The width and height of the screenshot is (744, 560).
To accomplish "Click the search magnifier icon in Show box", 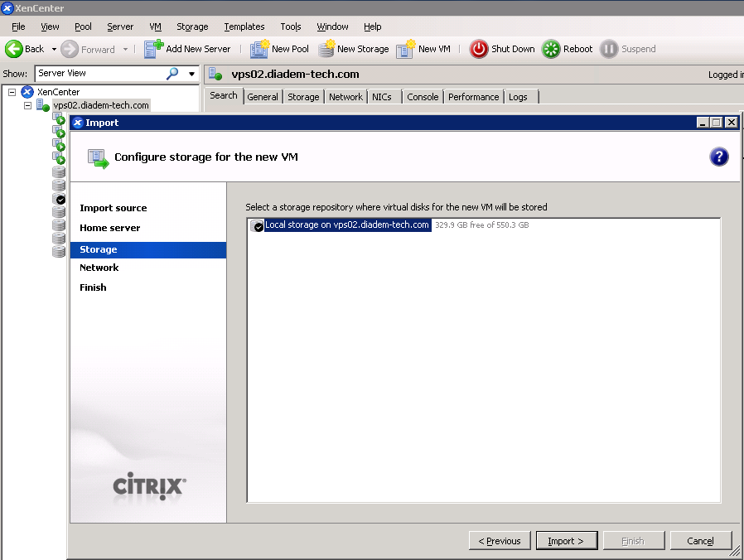I will pyautogui.click(x=172, y=74).
